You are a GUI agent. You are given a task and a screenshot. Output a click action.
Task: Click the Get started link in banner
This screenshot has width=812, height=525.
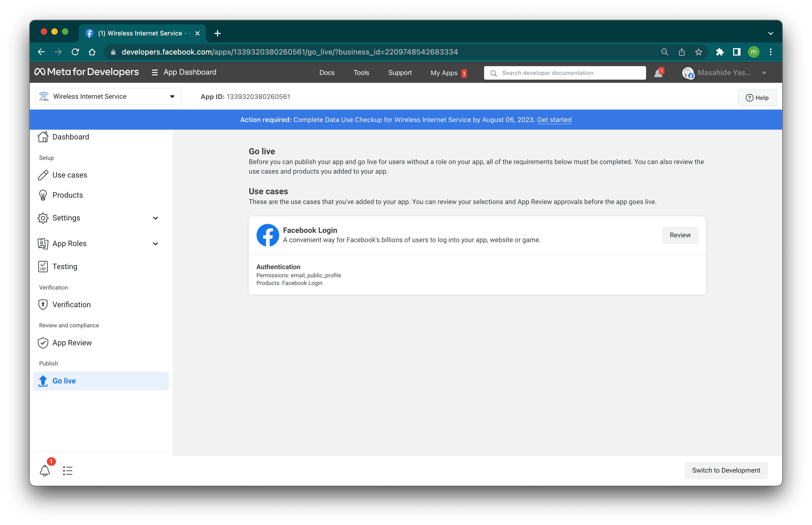(554, 120)
